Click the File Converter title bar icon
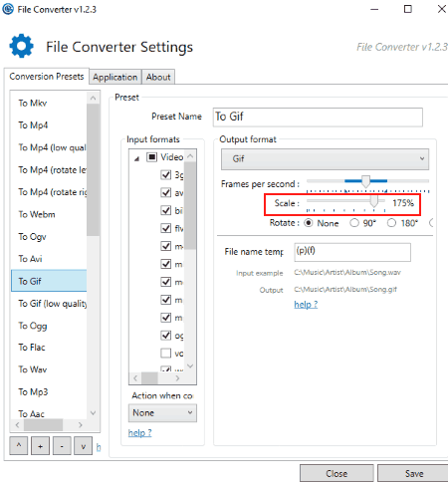Viewport: 448px width, 482px height. (8, 9)
